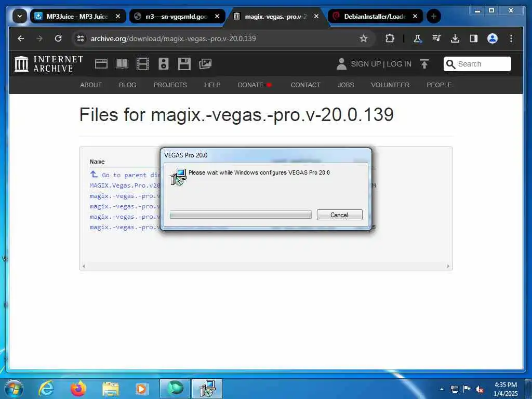This screenshot has width=532, height=399.
Task: Click the address bar URL
Action: pos(174,38)
